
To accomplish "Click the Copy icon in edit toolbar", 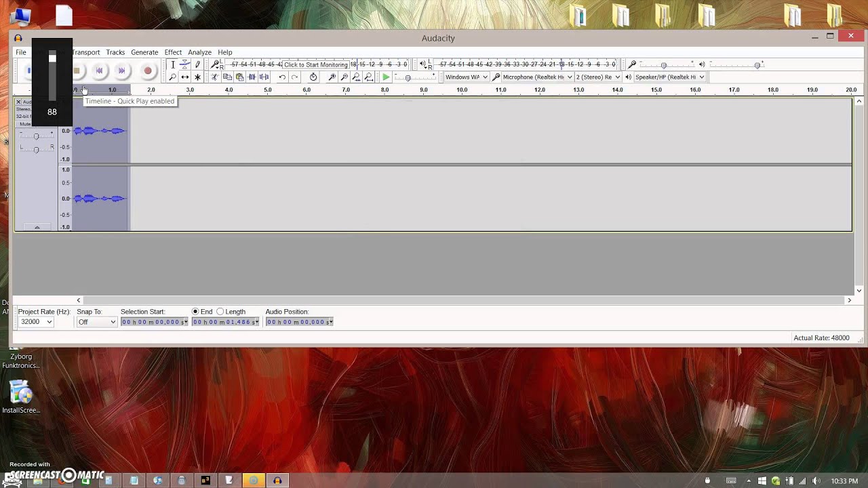I will pos(227,77).
